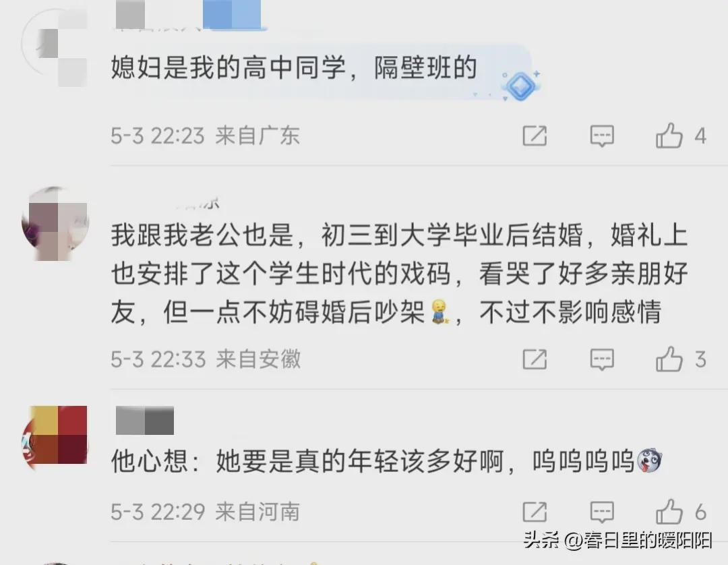
Task: Tap the husky dog emoji
Action: click(x=649, y=460)
